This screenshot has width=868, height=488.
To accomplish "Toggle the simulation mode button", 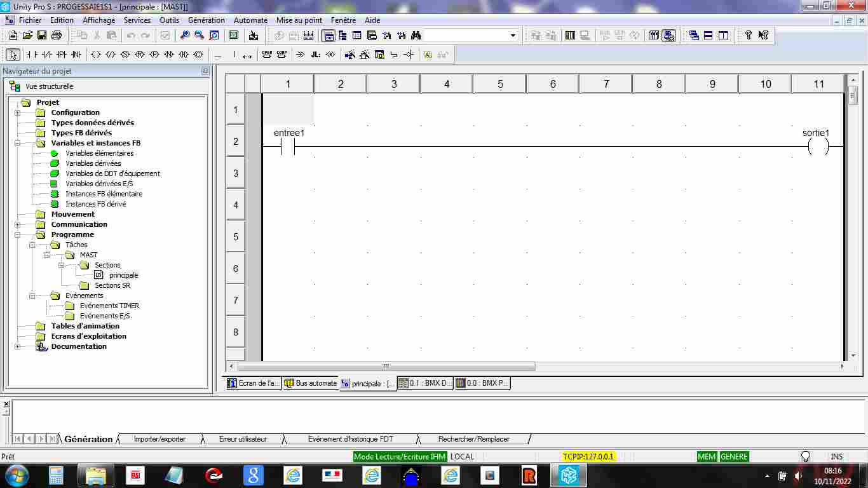I will [x=668, y=36].
